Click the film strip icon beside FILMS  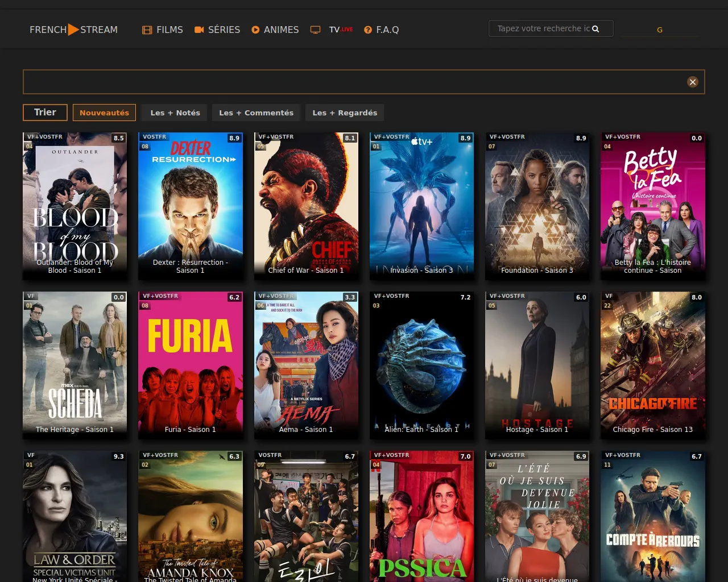147,30
